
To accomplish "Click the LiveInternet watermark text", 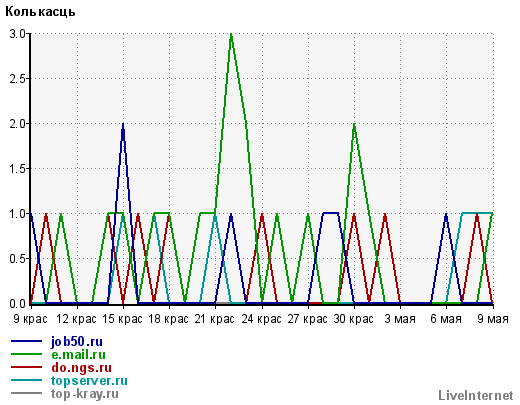I will [476, 395].
